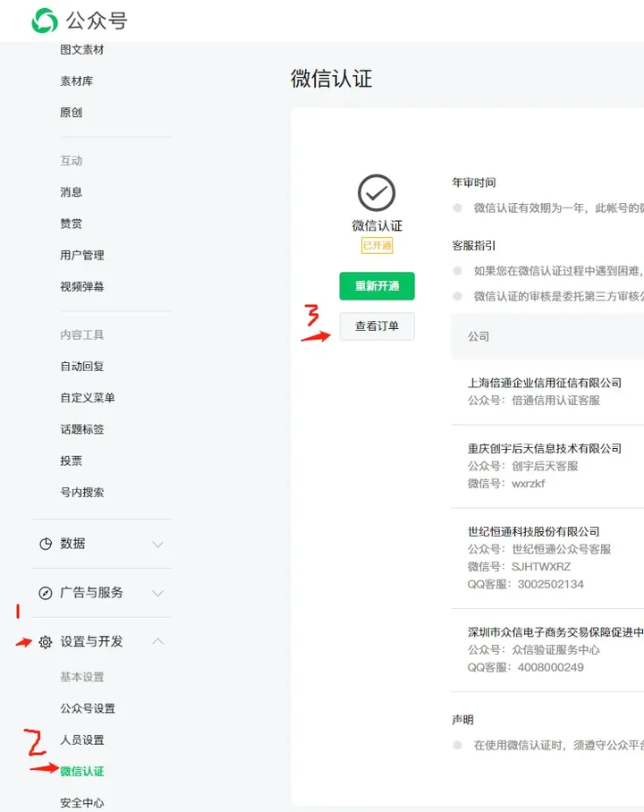This screenshot has height=812, width=644.
Task: Click the 客服指引 heading
Action: click(x=473, y=245)
